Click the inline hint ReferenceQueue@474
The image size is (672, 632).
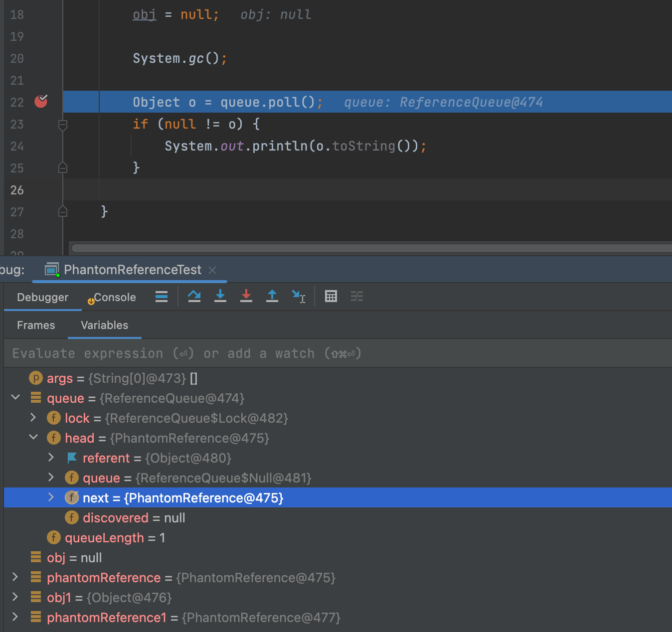pos(471,102)
